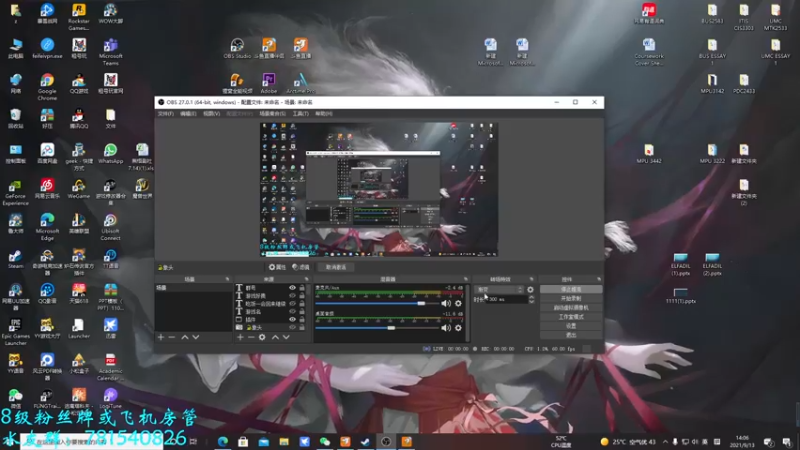This screenshot has width=800, height=450.
Task: Add a new scene with the plus icon
Action: 161,337
